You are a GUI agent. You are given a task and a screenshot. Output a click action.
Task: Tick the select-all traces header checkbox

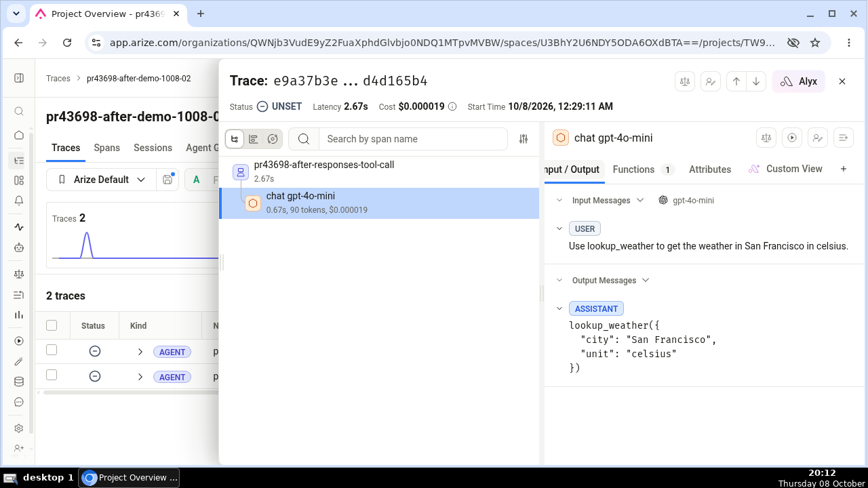coord(52,325)
